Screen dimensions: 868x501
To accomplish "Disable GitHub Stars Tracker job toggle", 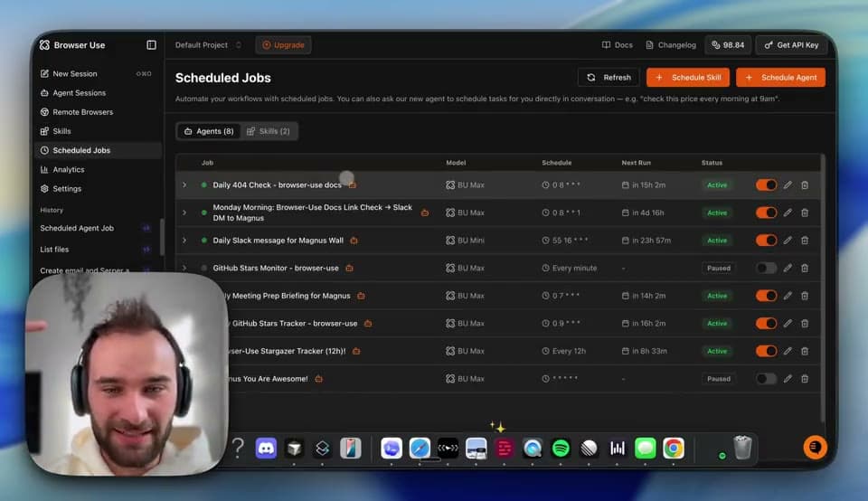I will [x=766, y=323].
